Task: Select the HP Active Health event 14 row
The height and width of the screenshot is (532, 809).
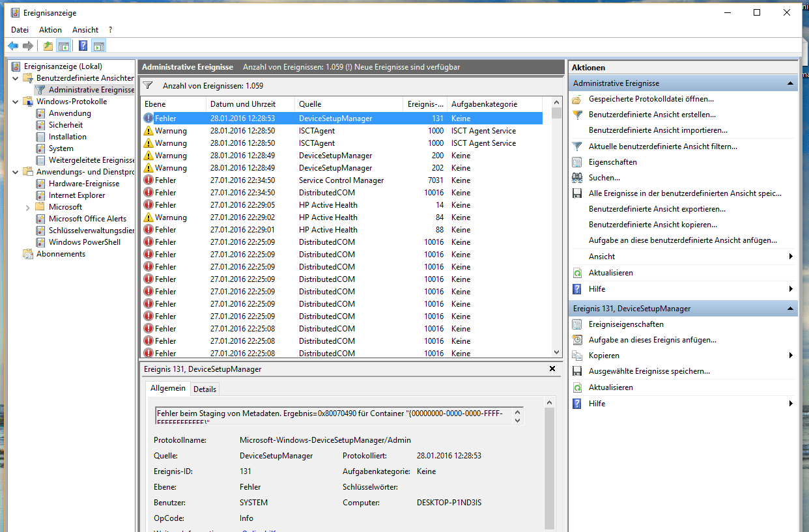Action: click(x=342, y=205)
